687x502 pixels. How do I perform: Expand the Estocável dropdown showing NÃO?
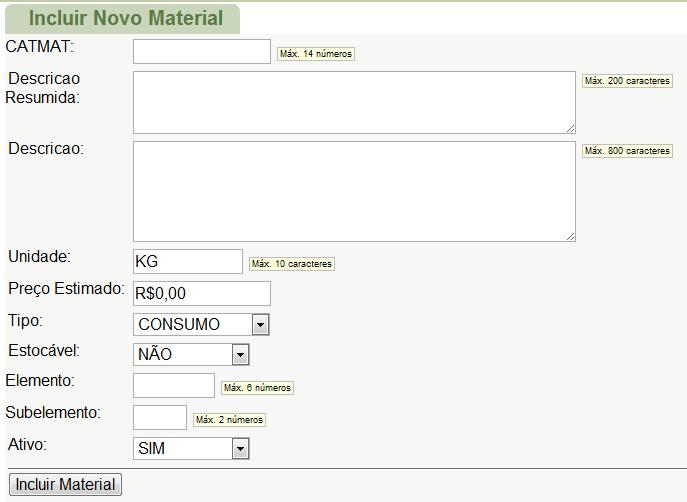pos(190,354)
